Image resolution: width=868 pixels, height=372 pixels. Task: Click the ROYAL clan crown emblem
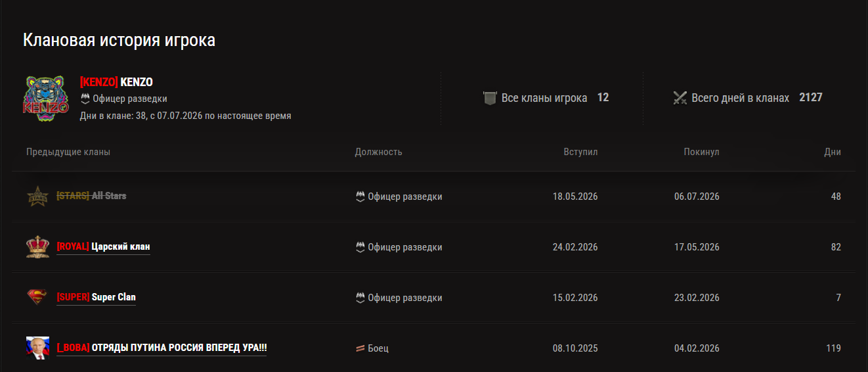coord(37,246)
